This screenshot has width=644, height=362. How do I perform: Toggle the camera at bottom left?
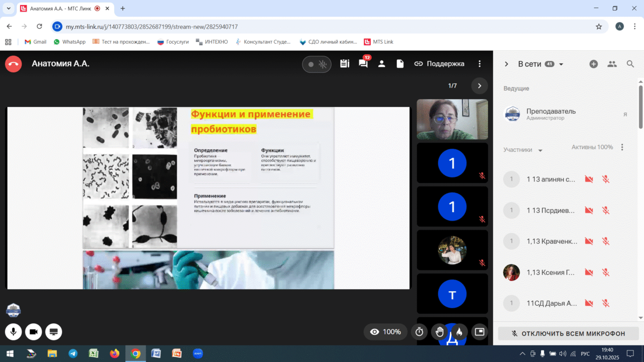coord(33,332)
